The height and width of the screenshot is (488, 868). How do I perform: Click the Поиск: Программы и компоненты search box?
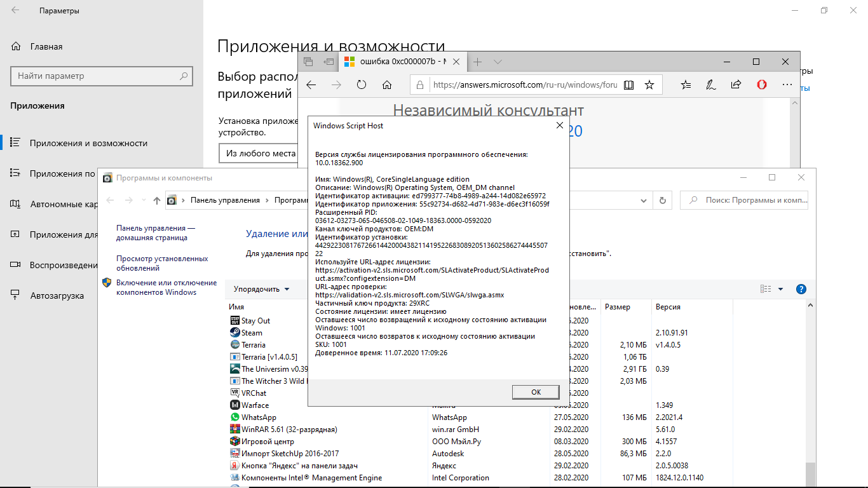(x=744, y=200)
